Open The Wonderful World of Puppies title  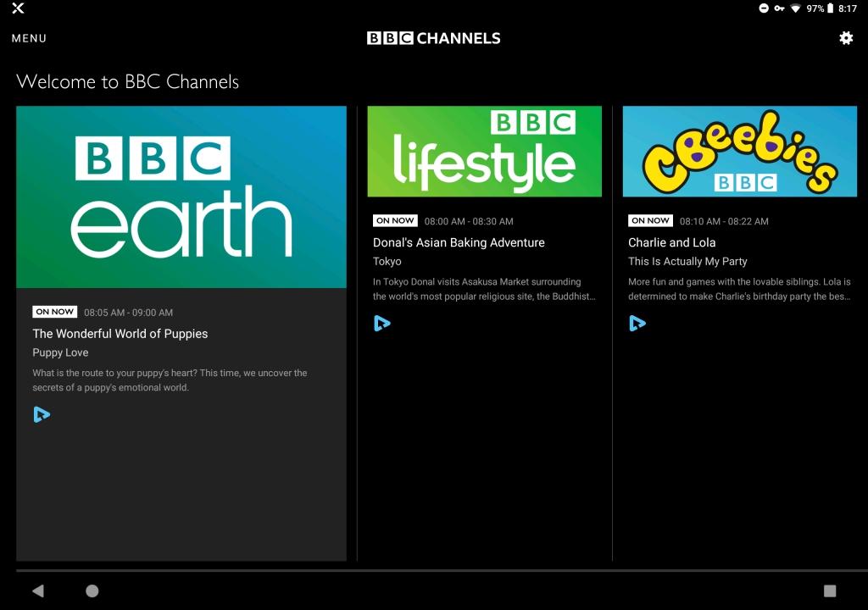coord(120,334)
